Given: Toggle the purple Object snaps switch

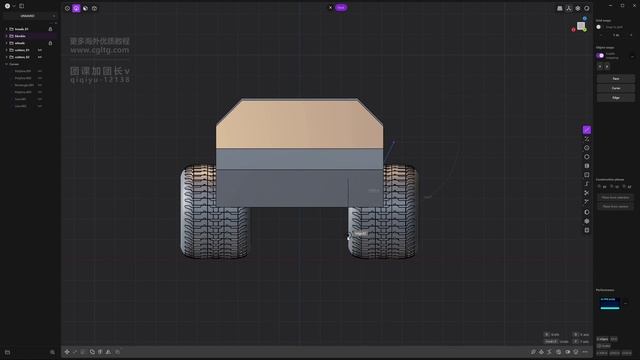Looking at the screenshot, I should click(600, 56).
